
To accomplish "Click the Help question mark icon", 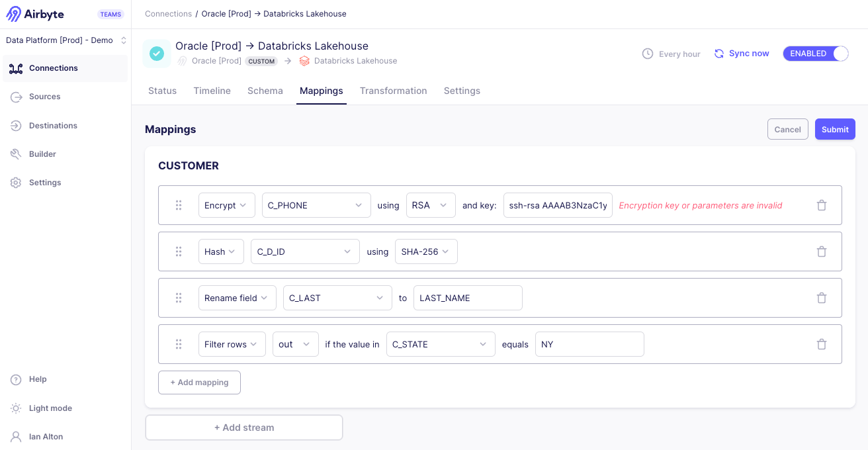I will coord(17,379).
